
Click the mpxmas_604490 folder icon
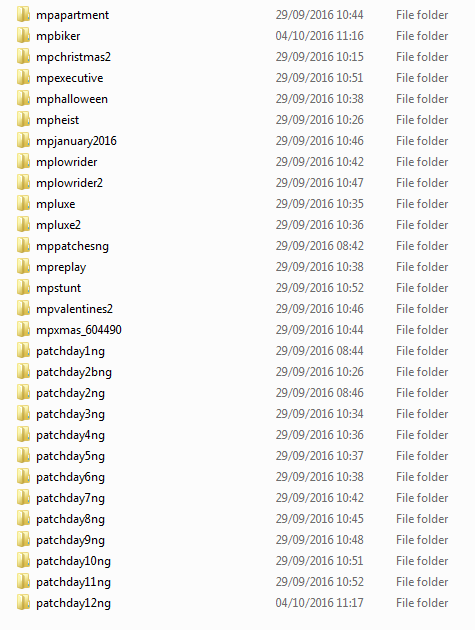pos(23,329)
